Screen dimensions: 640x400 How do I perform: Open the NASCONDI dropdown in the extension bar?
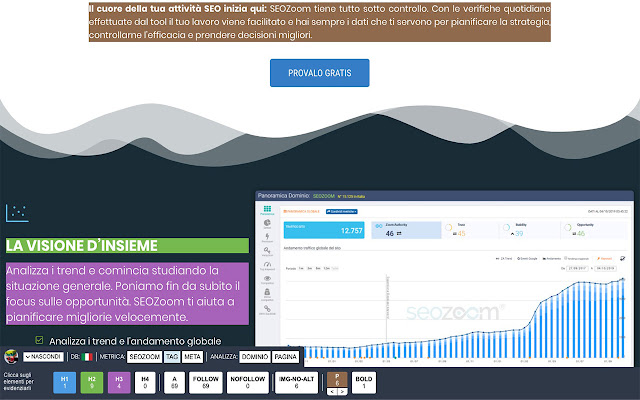[x=43, y=357]
